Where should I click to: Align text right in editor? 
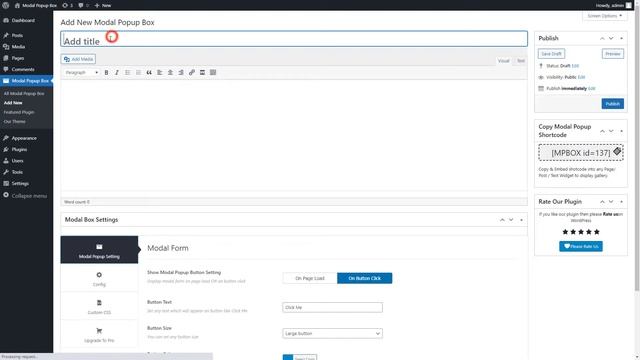[x=181, y=72]
